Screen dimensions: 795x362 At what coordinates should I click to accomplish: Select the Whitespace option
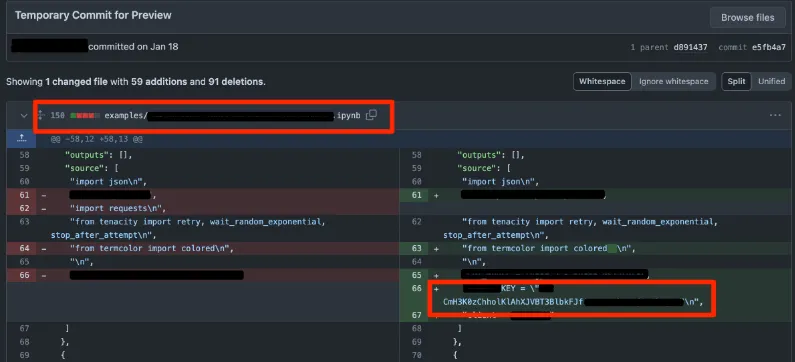tap(602, 82)
